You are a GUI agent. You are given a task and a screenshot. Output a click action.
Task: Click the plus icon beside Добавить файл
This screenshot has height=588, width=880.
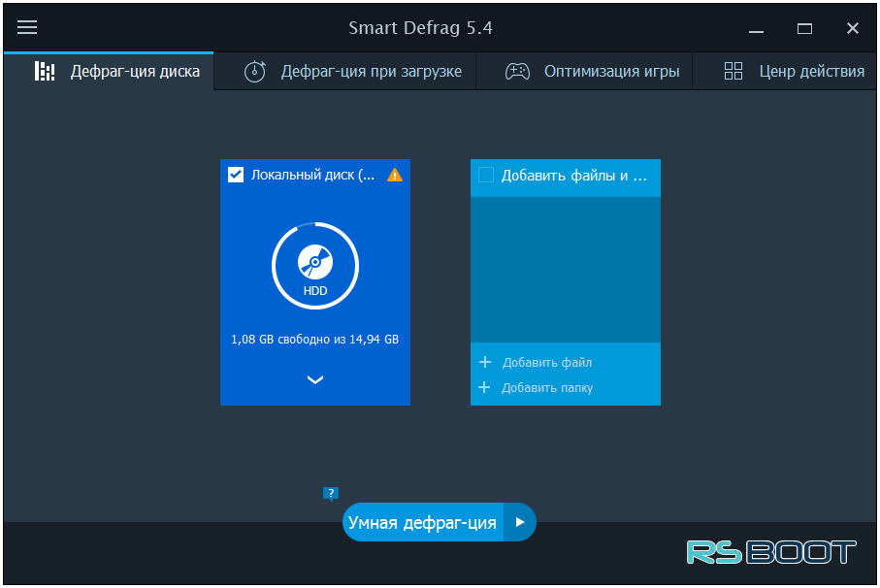(x=485, y=362)
